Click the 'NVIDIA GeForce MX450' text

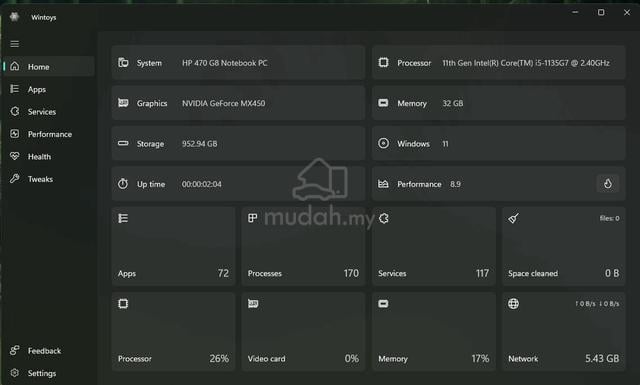[223, 103]
